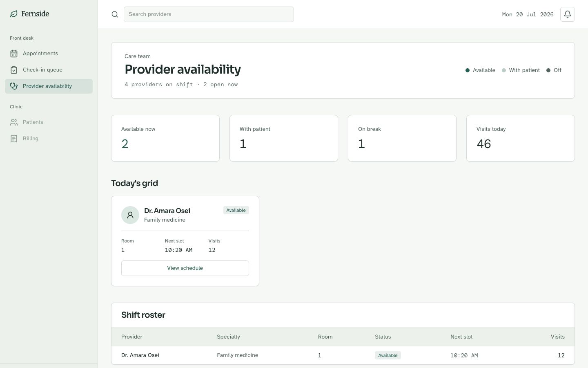The width and height of the screenshot is (588, 368).
Task: Click 10:20 AM next slot in card
Action: pyautogui.click(x=178, y=250)
